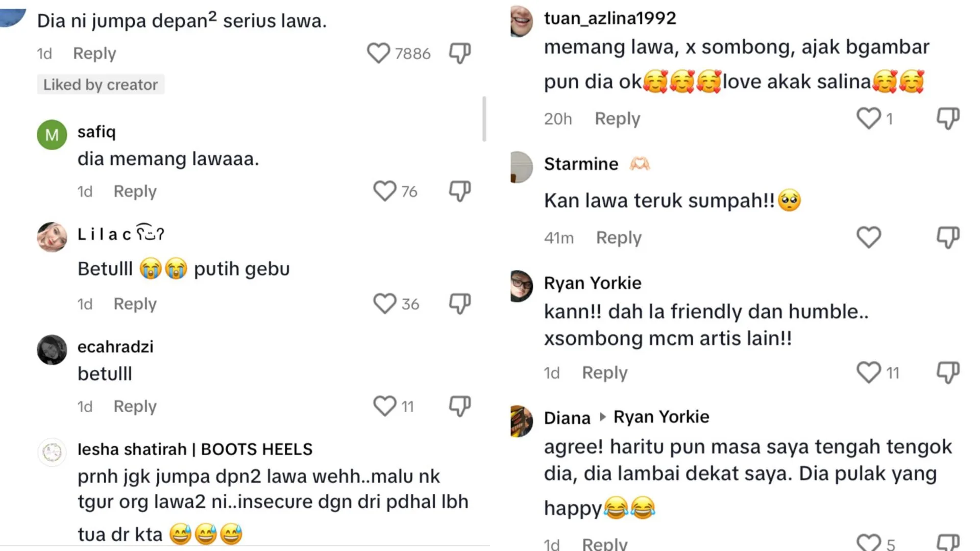
Task: Click safiq's green M avatar
Action: point(52,135)
